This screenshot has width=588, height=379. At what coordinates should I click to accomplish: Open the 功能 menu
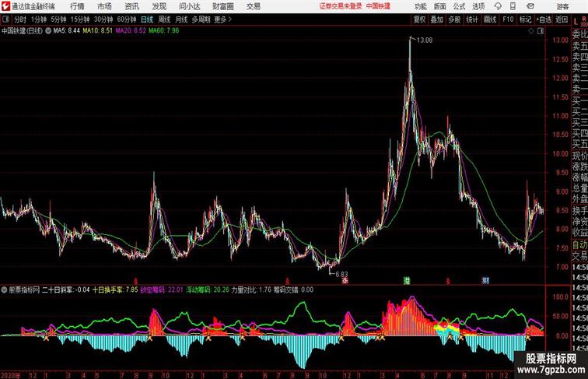421,6
